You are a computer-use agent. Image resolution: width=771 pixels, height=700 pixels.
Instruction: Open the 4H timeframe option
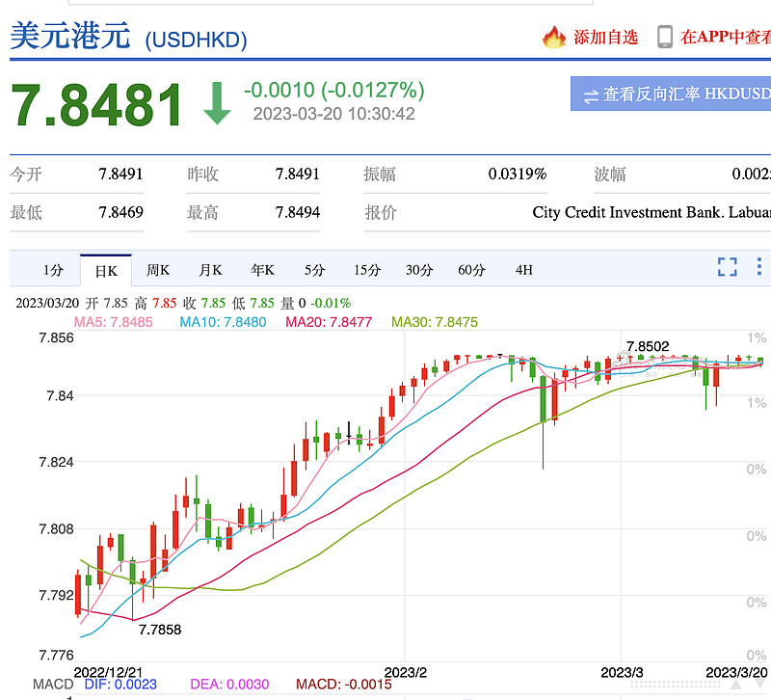pyautogui.click(x=523, y=271)
